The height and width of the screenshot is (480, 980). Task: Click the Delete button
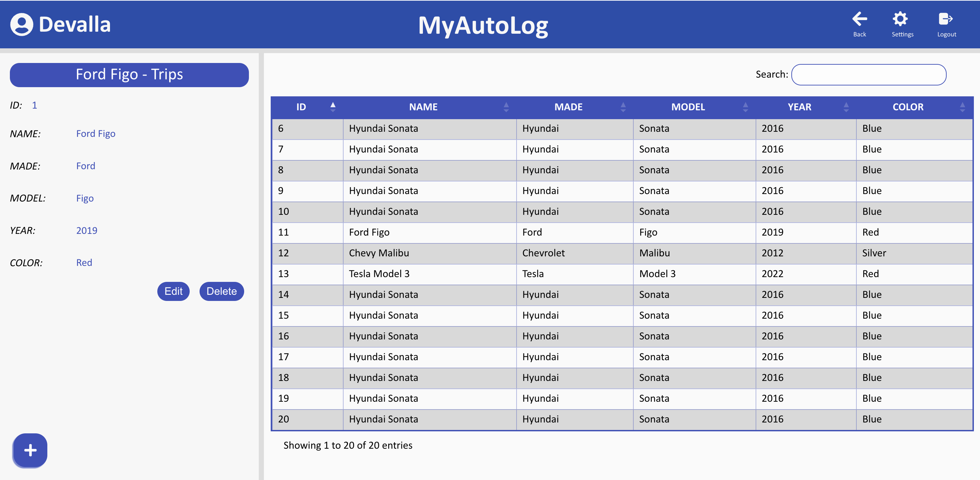pos(221,291)
